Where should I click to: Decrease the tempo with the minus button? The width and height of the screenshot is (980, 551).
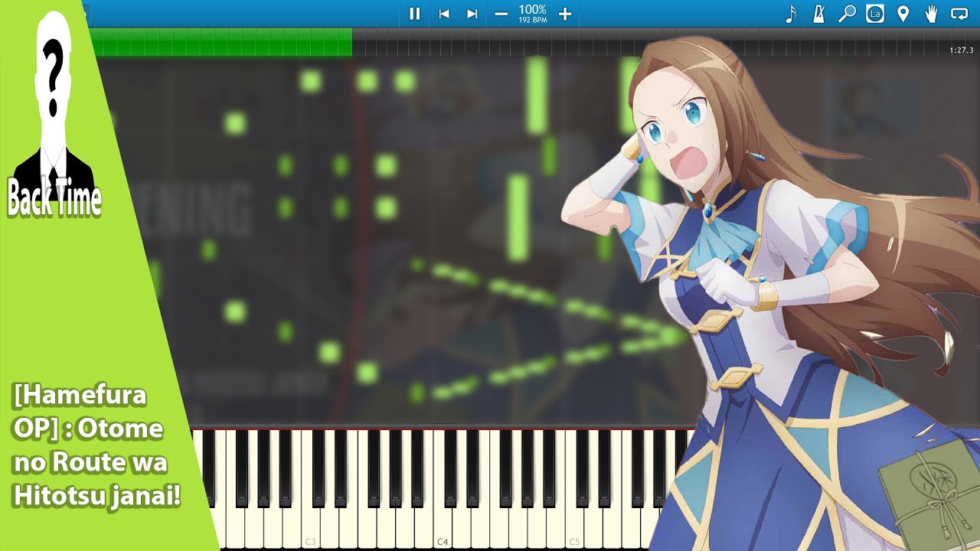pyautogui.click(x=501, y=14)
